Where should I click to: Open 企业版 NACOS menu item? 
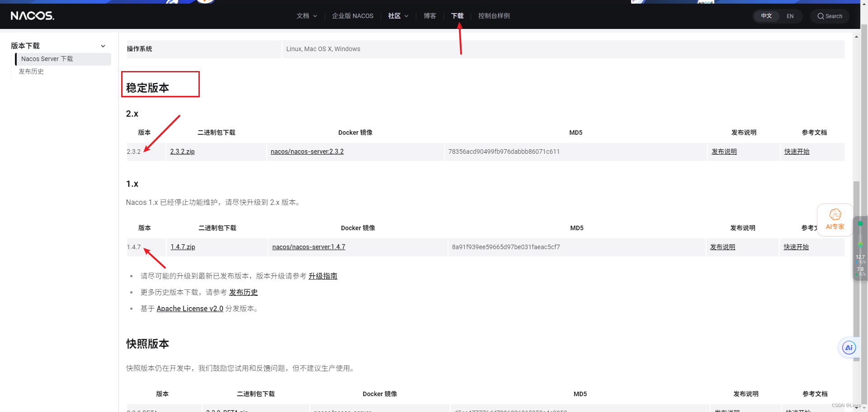[x=353, y=16]
